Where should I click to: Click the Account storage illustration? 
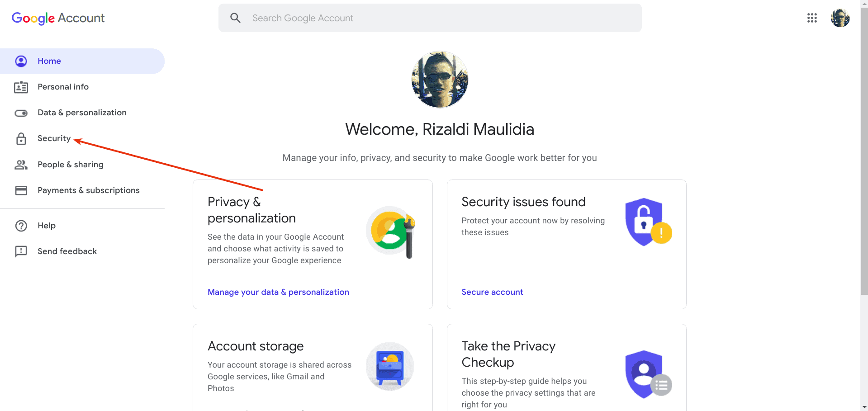pos(390,366)
